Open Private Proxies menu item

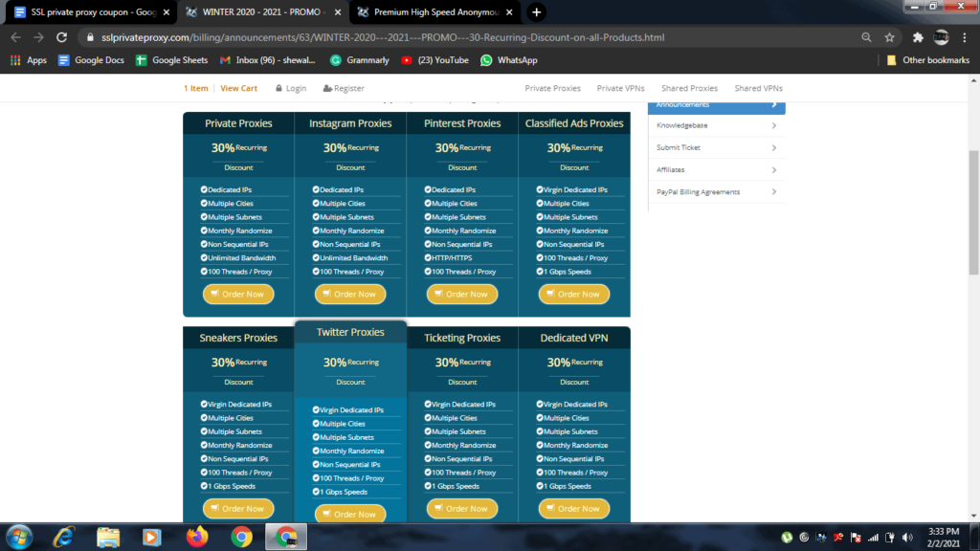pyautogui.click(x=552, y=88)
